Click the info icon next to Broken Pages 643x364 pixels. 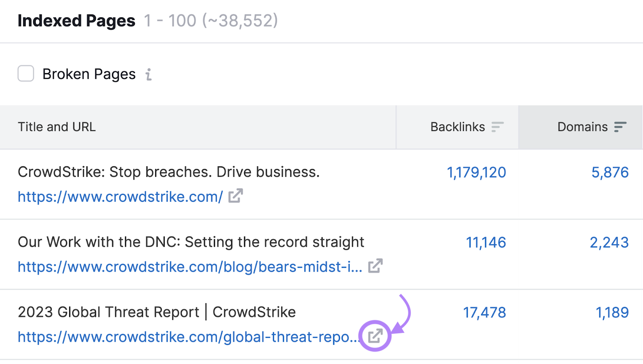click(x=149, y=74)
